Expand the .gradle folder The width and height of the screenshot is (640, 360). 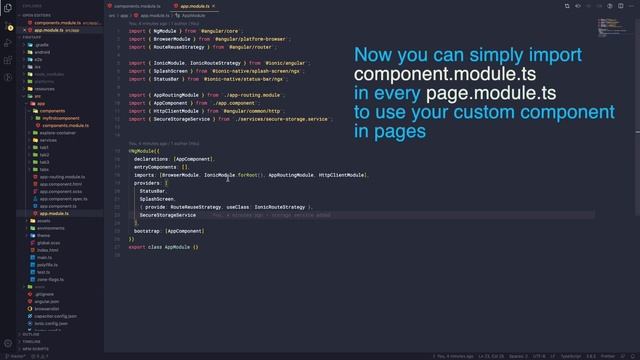click(42, 45)
